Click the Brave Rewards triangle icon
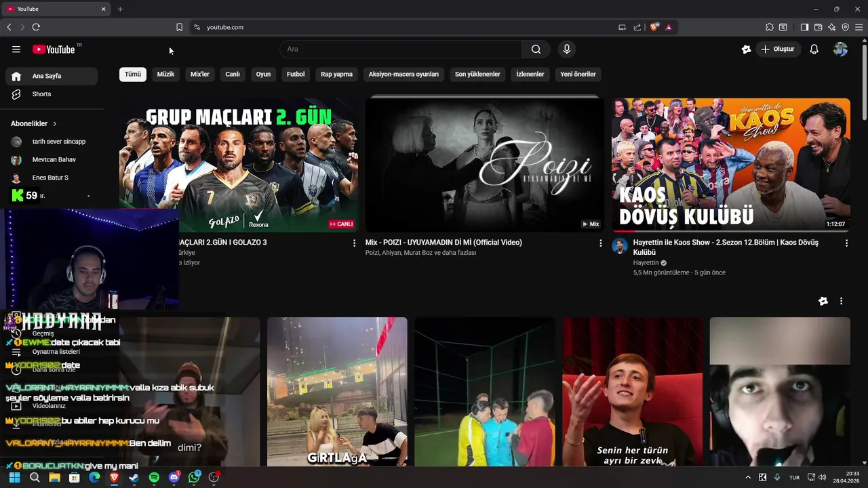This screenshot has width=868, height=488. click(669, 27)
